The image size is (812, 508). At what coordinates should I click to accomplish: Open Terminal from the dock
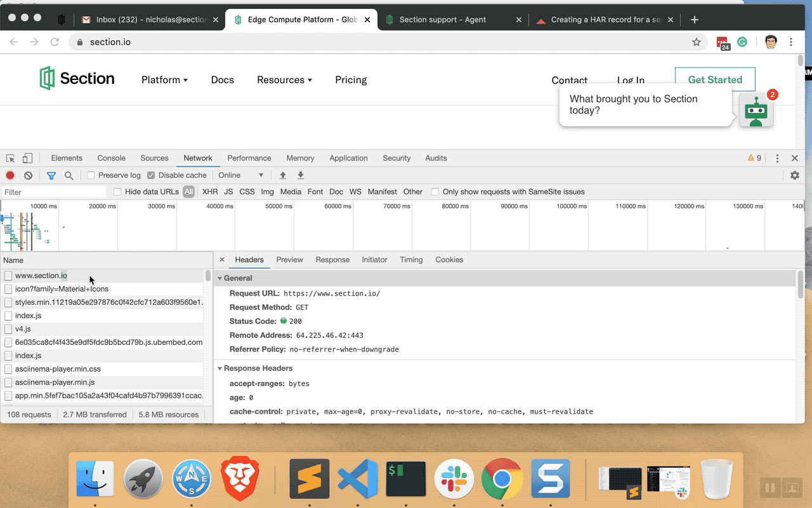(x=406, y=479)
